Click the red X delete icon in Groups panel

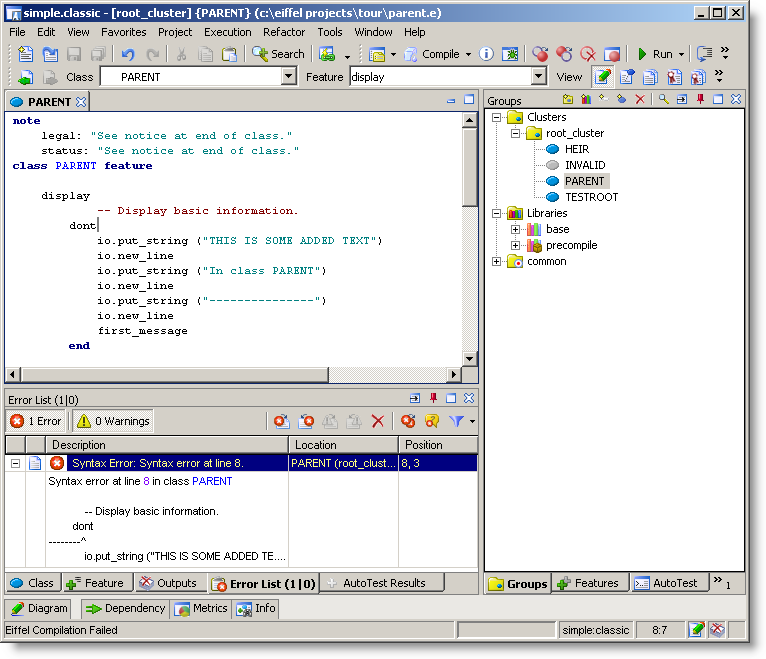640,99
